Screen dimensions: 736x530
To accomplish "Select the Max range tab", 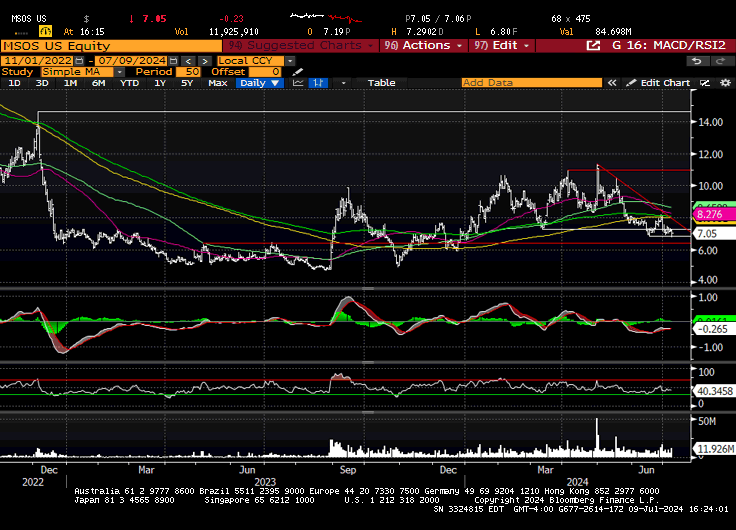I will pyautogui.click(x=217, y=83).
